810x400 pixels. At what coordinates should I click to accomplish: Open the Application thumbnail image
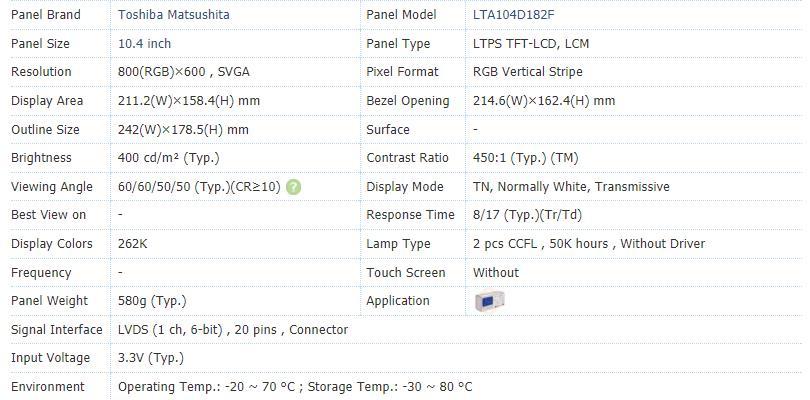[489, 301]
